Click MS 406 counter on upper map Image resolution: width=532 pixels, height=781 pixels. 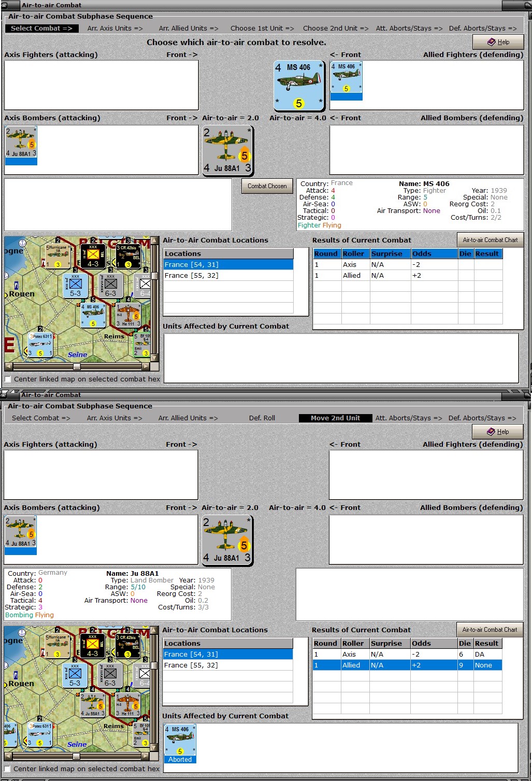click(93, 315)
